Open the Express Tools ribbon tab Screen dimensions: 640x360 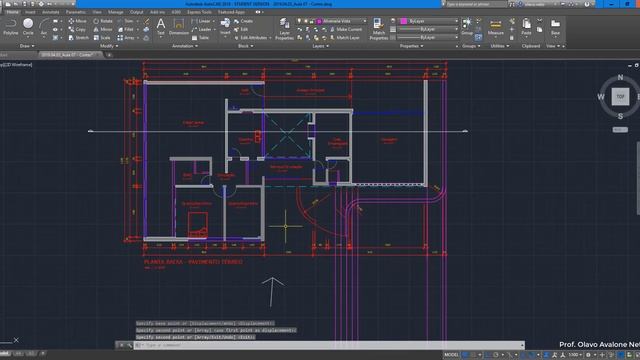(199, 12)
